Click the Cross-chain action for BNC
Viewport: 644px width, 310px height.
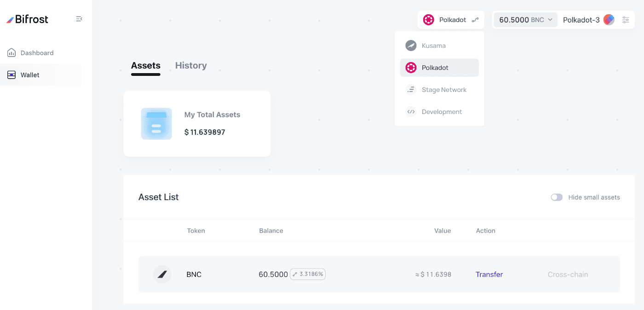568,274
